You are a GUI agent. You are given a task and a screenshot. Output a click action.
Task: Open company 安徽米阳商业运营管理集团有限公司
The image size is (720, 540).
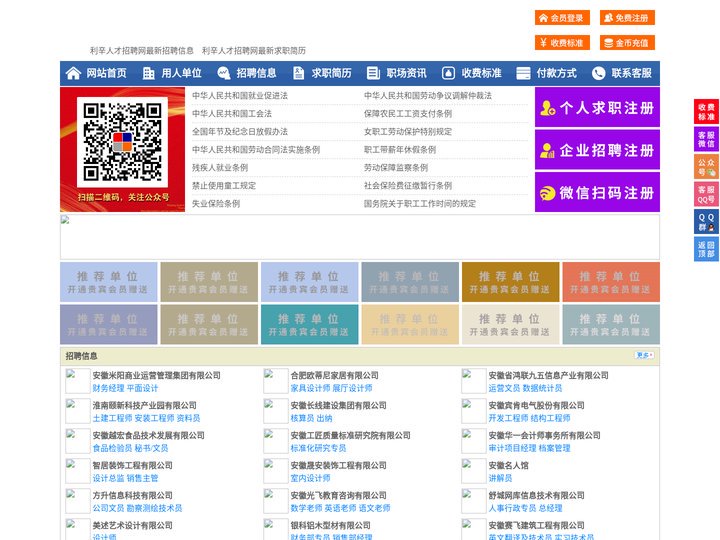click(x=156, y=375)
